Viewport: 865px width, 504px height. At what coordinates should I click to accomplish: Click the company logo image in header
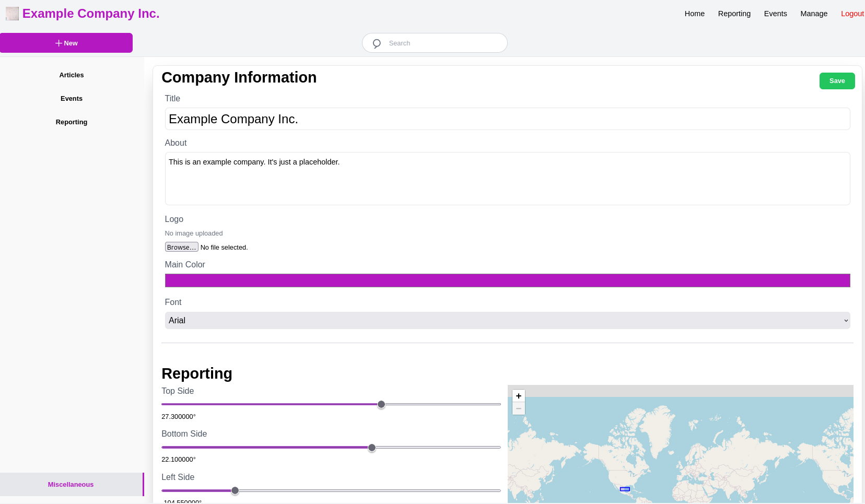(x=12, y=14)
